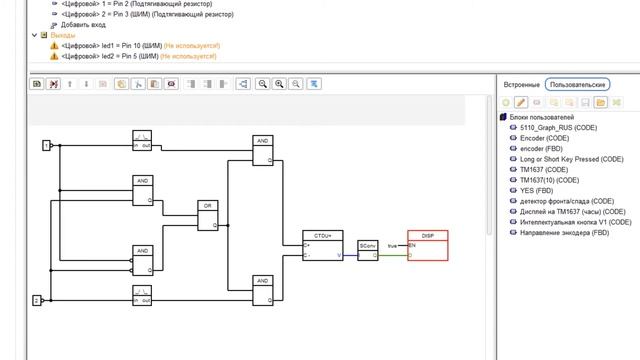
Task: Select YES (FBD) block
Action: (x=536, y=191)
